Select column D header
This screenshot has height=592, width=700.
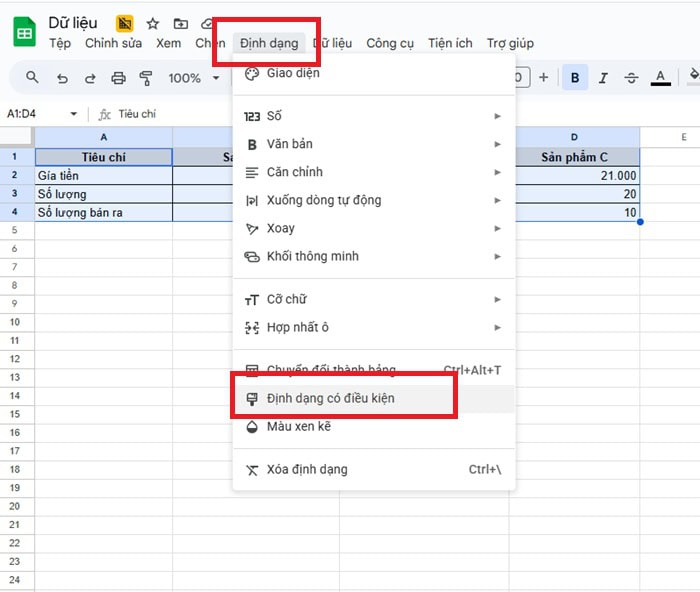coord(577,137)
